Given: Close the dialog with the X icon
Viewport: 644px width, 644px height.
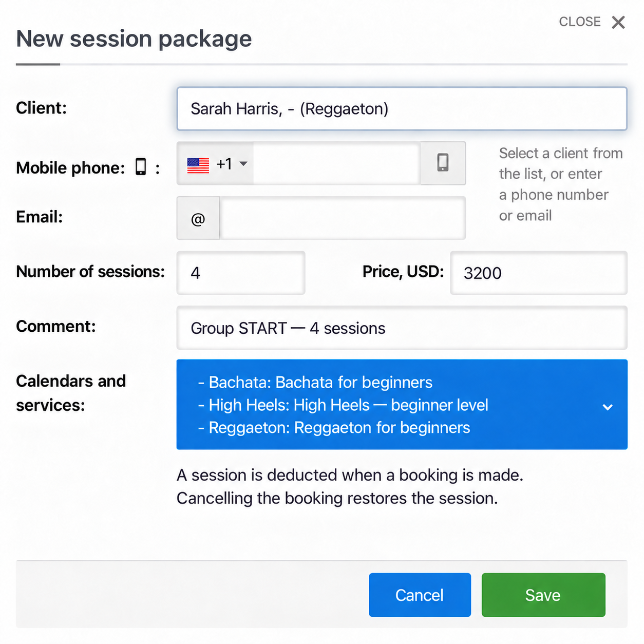Looking at the screenshot, I should click(x=618, y=22).
